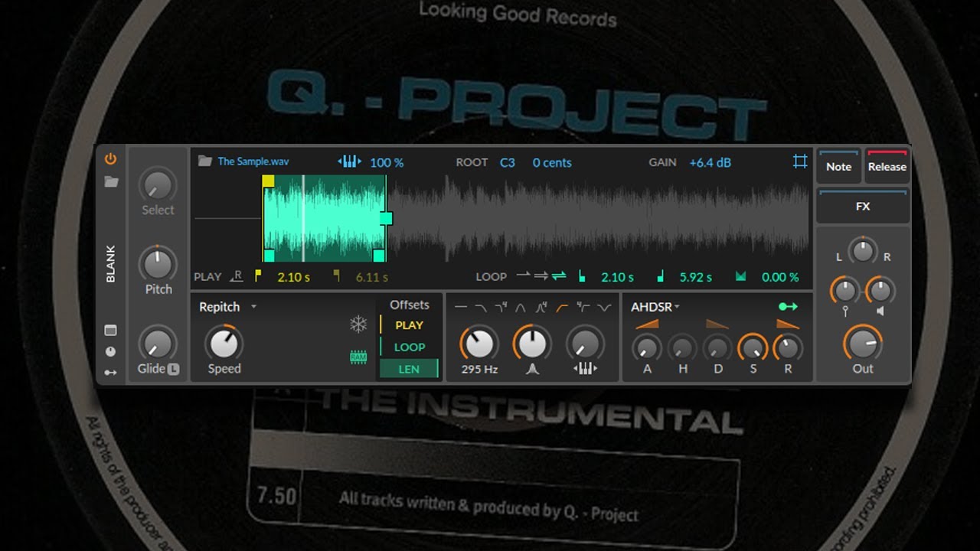Click the loop end handle on the waveform
Viewport: 980px width, 551px height.
coord(386,218)
